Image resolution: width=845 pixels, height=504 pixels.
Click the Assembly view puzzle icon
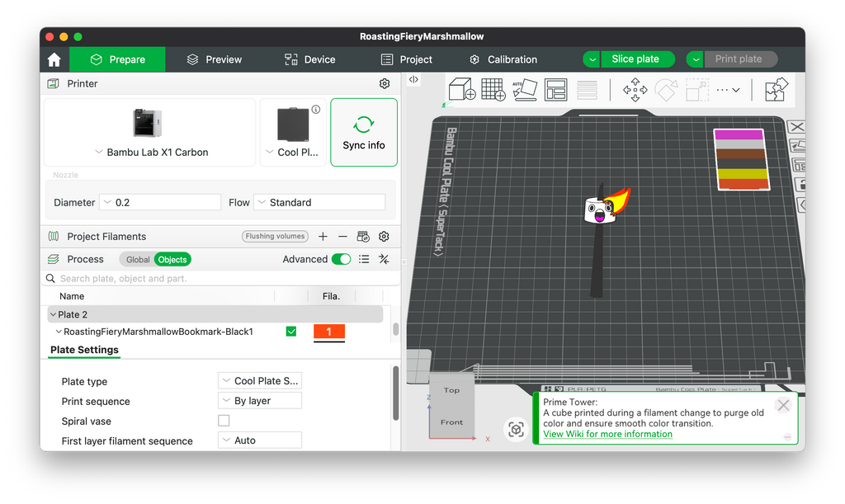[777, 89]
